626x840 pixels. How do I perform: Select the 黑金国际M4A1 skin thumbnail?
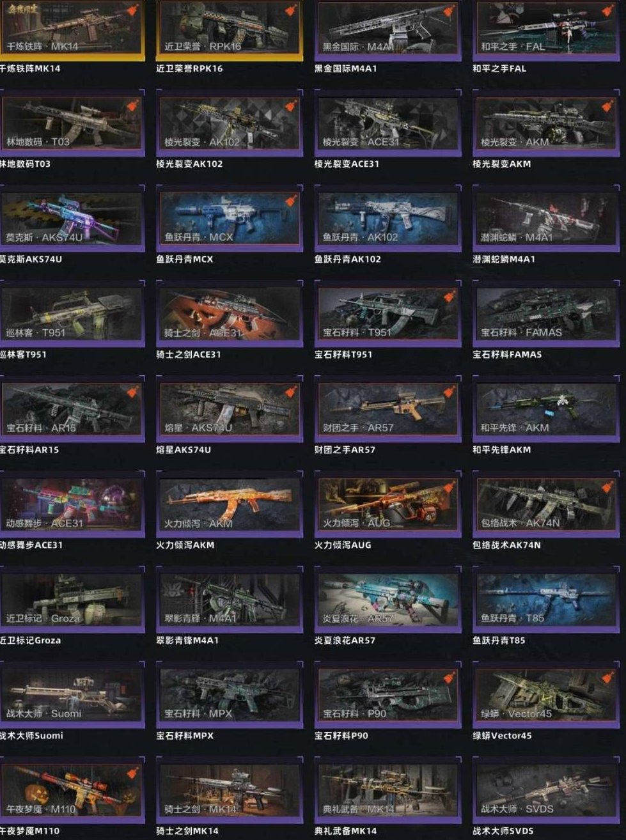(x=387, y=29)
